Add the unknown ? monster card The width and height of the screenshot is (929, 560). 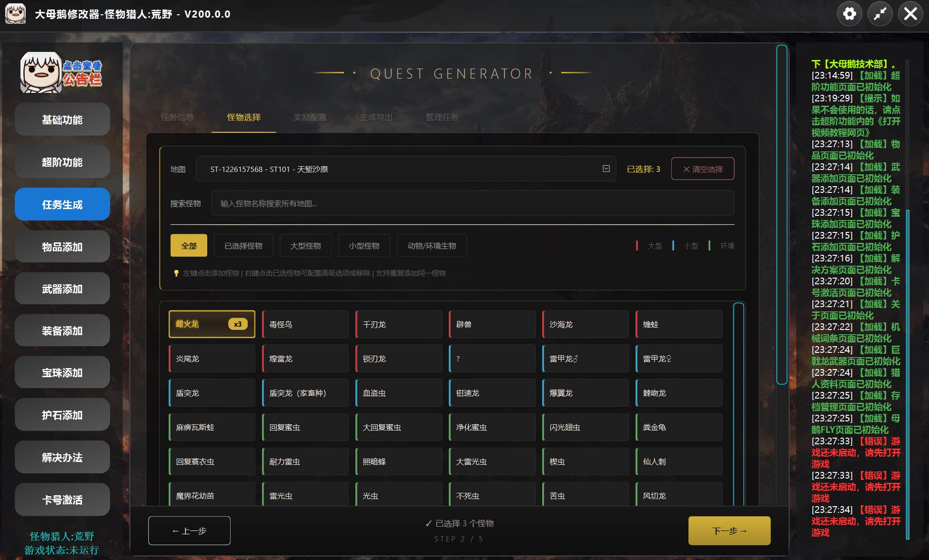[492, 359]
